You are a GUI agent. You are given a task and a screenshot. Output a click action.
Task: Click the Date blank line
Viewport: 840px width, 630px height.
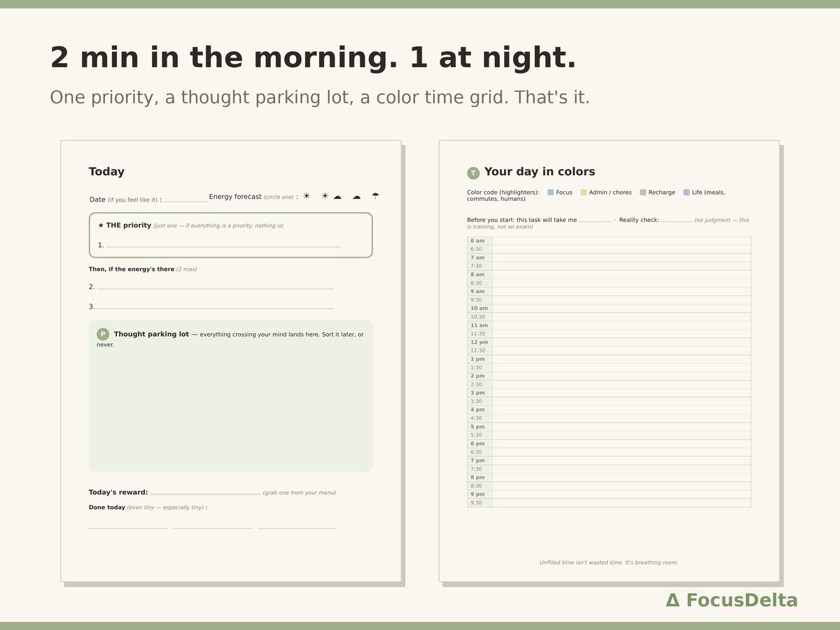(x=185, y=201)
